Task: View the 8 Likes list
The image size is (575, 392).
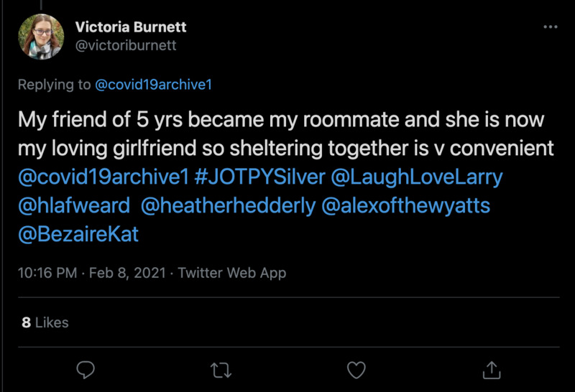Action: [x=45, y=322]
